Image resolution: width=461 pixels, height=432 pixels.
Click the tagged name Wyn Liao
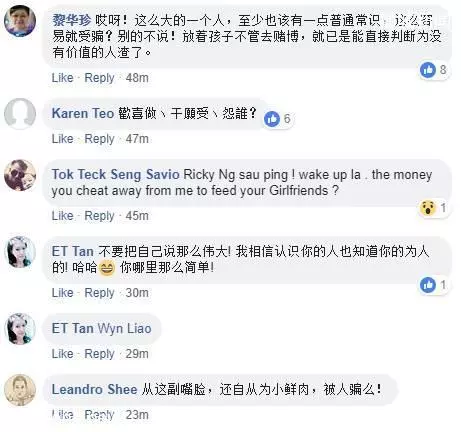pyautogui.click(x=125, y=329)
